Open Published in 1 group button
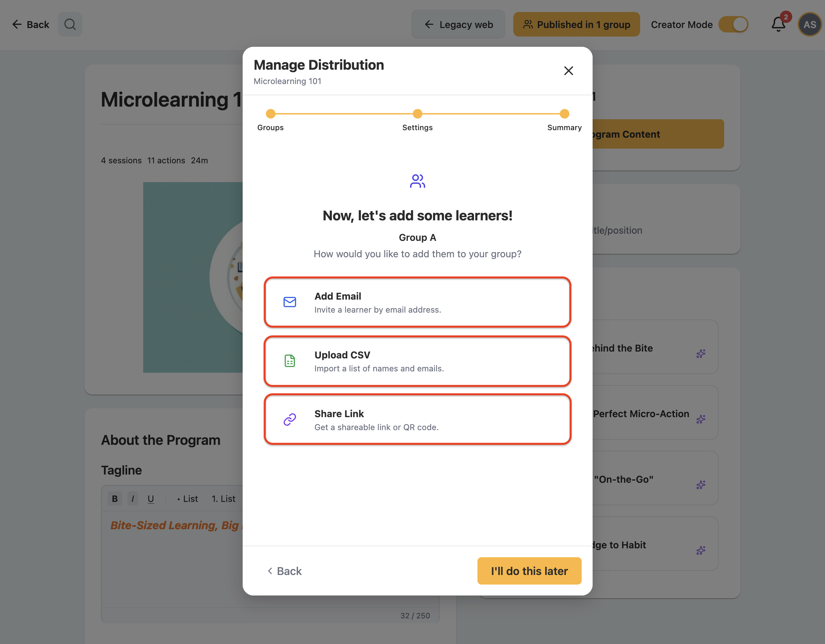This screenshot has height=644, width=825. (x=577, y=25)
